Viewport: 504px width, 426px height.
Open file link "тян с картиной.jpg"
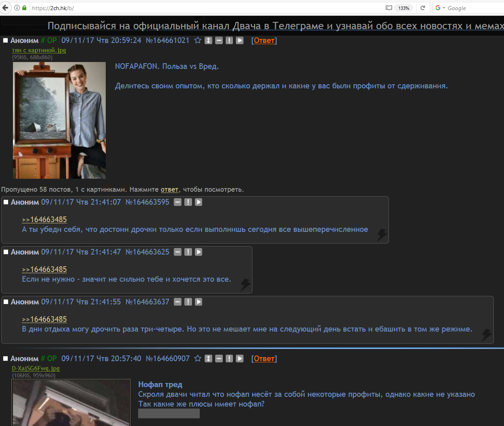point(39,50)
